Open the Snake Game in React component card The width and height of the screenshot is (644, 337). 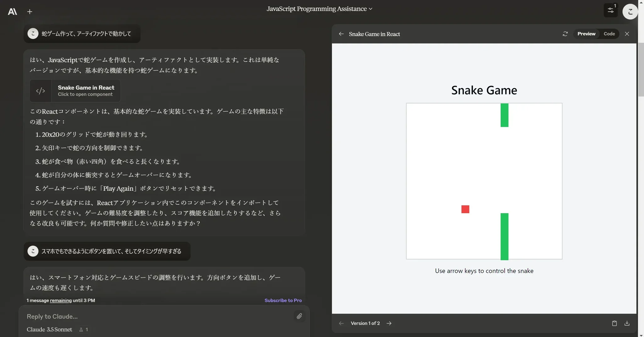tap(75, 91)
